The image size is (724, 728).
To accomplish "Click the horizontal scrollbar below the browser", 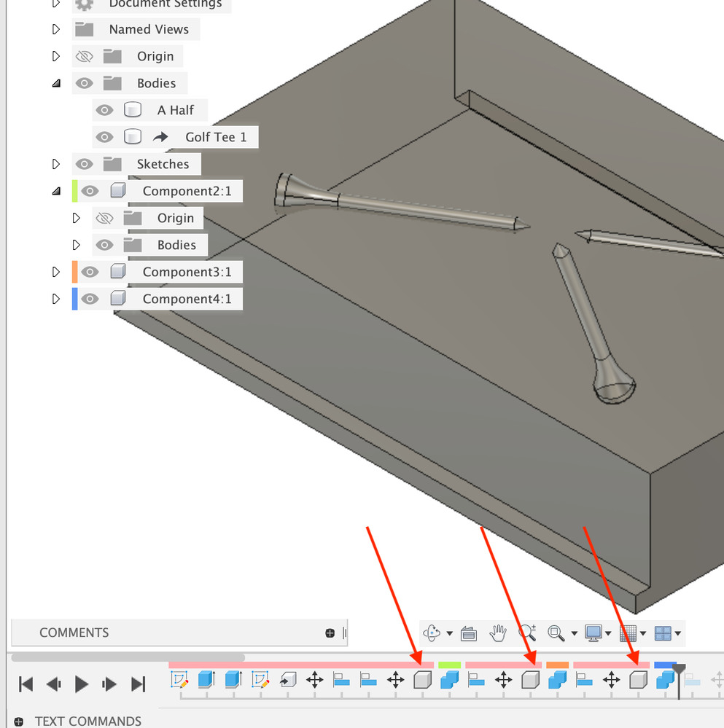I will (128, 657).
